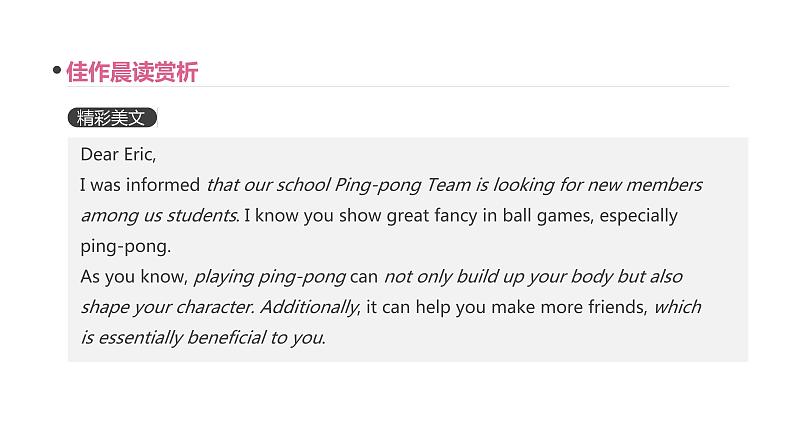Click the italic word "which" ending the line

677,307
